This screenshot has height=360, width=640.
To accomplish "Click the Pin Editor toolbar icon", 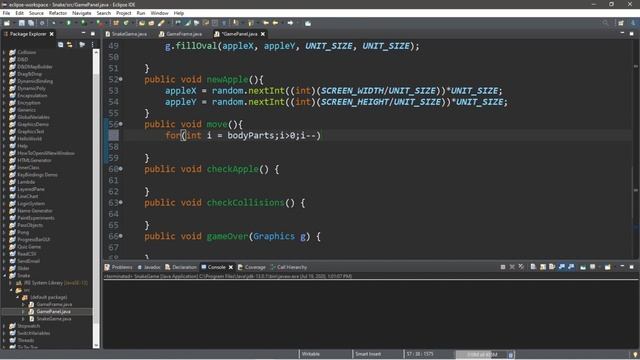I will [x=308, y=23].
